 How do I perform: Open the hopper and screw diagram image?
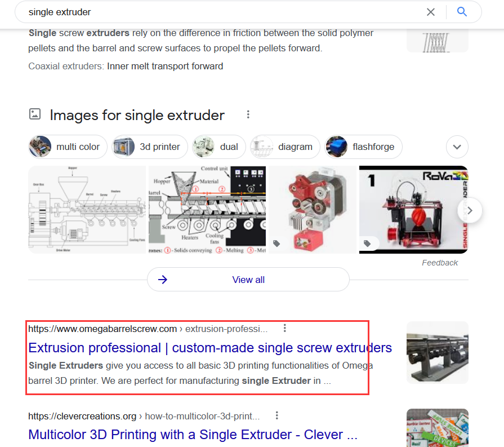pos(207,210)
